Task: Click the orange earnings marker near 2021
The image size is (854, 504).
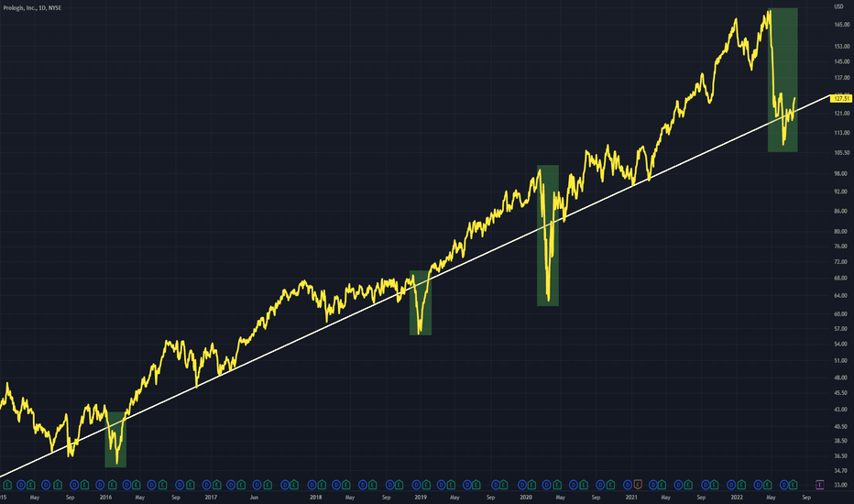Action: [638, 485]
